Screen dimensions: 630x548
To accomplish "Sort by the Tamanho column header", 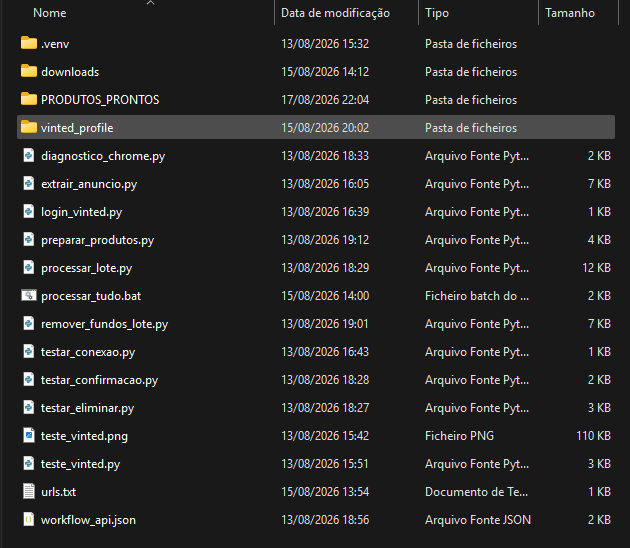I will pyautogui.click(x=569, y=13).
